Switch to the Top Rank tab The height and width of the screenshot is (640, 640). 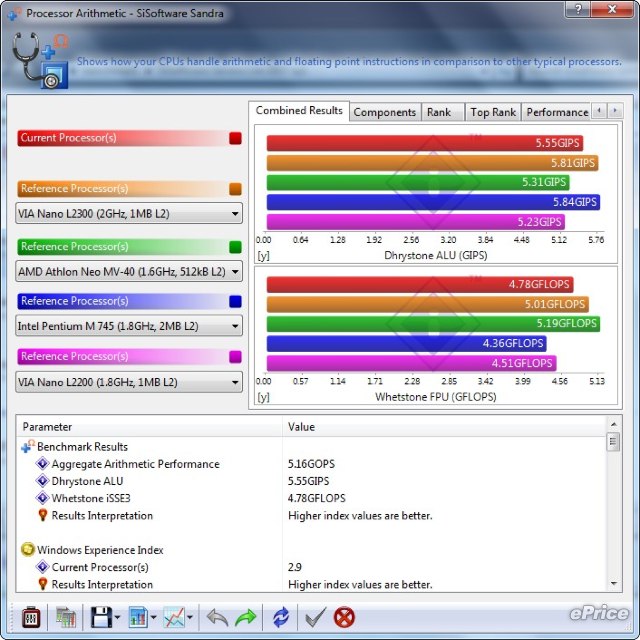click(493, 112)
